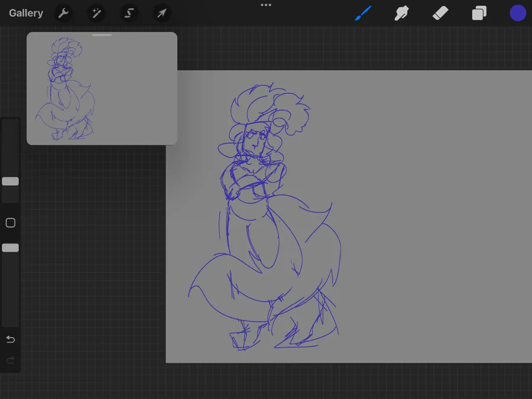
Task: Open the Selection tool
Action: pyautogui.click(x=129, y=13)
